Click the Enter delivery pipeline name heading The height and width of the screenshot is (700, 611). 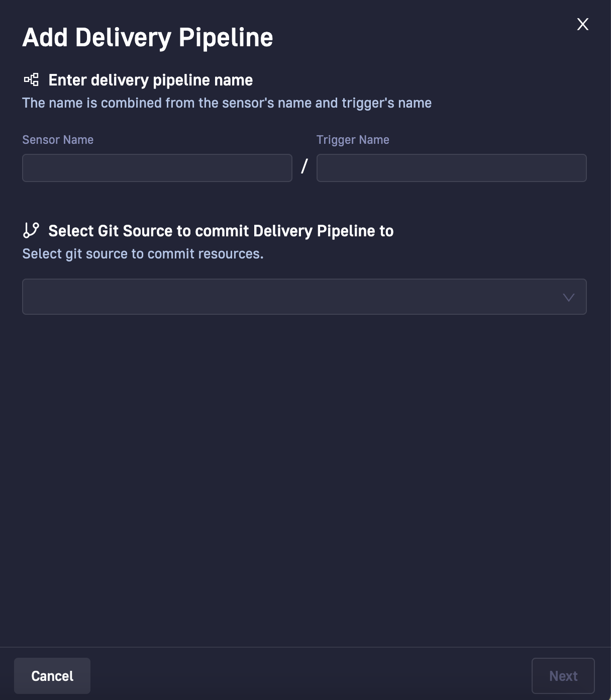pos(151,80)
